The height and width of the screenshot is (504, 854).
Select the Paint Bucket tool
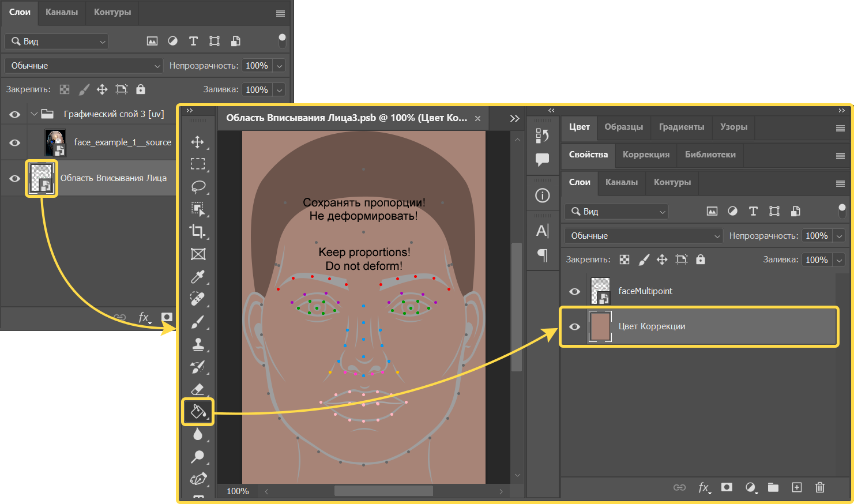(198, 412)
